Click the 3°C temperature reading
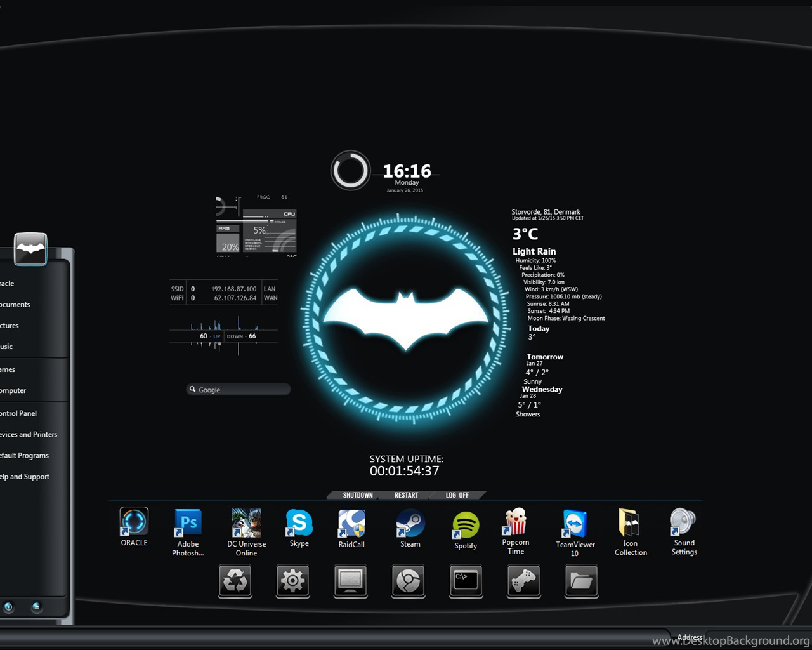 525,234
